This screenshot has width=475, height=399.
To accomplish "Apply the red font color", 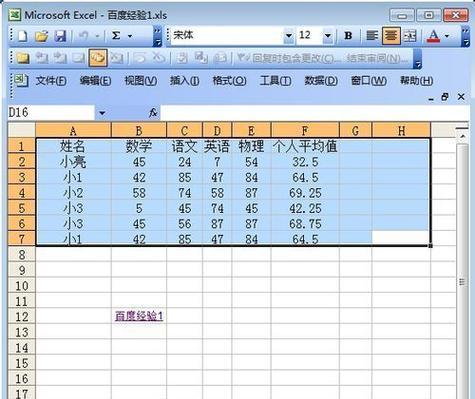I will pyautogui.click(x=433, y=35).
